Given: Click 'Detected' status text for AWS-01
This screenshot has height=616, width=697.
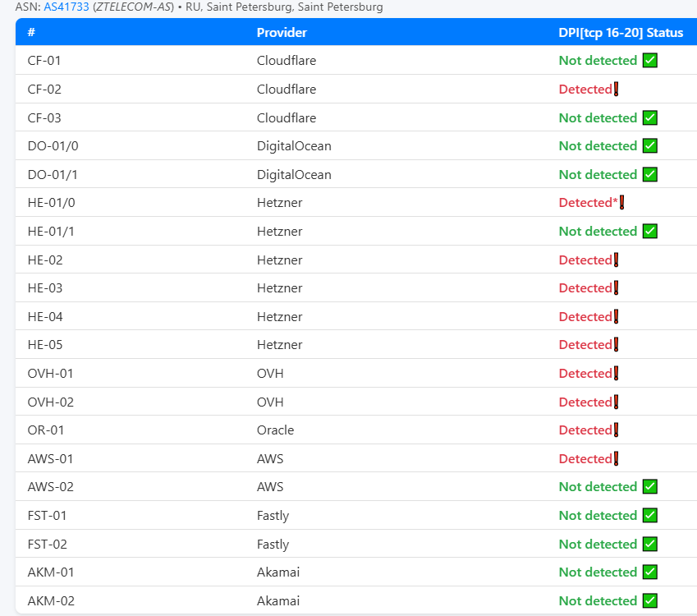Looking at the screenshot, I should pos(585,458).
